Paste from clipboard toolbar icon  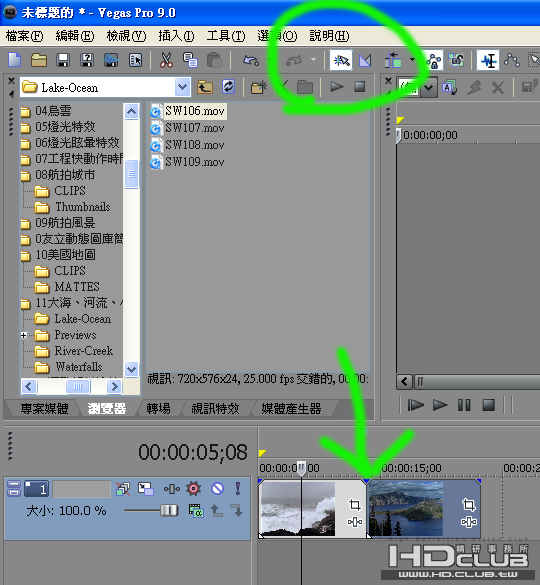214,60
